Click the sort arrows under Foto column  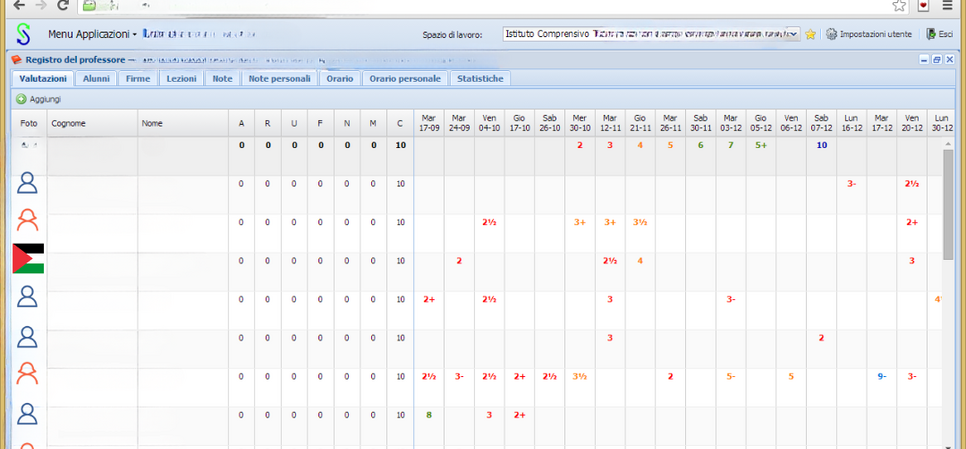(x=27, y=145)
